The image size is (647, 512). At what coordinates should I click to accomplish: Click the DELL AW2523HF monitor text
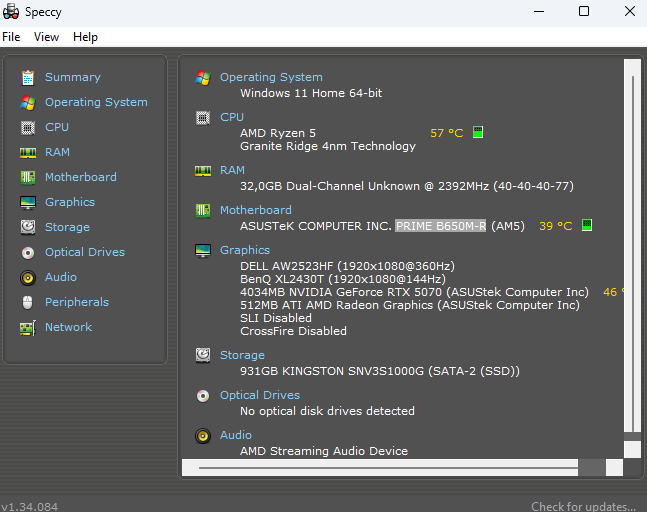[x=347, y=266]
